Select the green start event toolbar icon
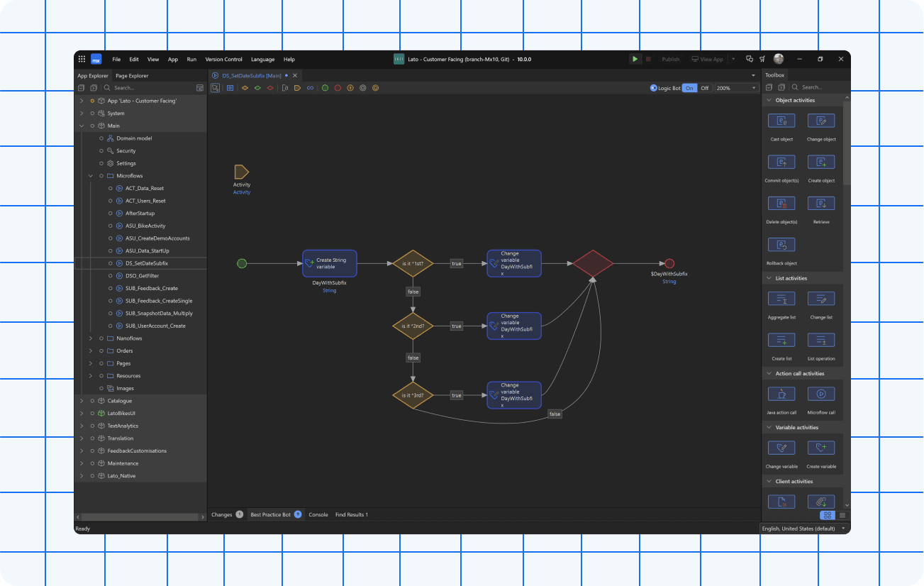 click(325, 88)
